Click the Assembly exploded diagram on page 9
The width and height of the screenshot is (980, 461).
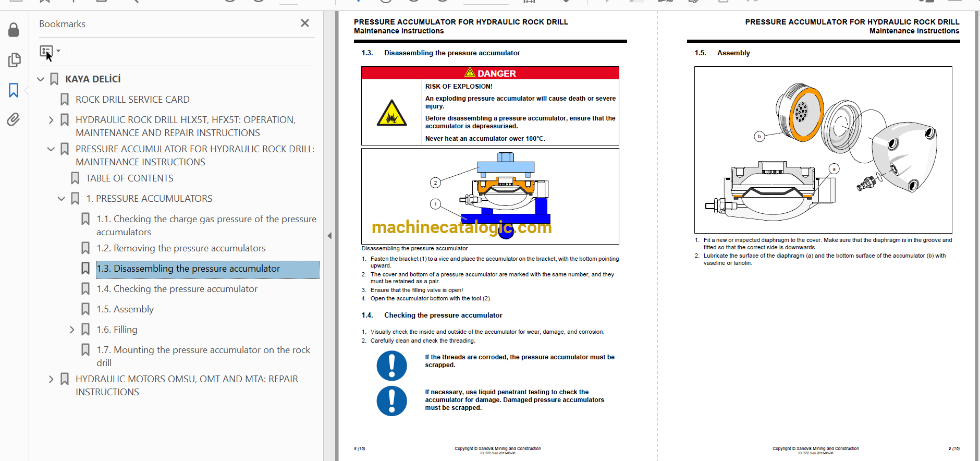[x=823, y=150]
